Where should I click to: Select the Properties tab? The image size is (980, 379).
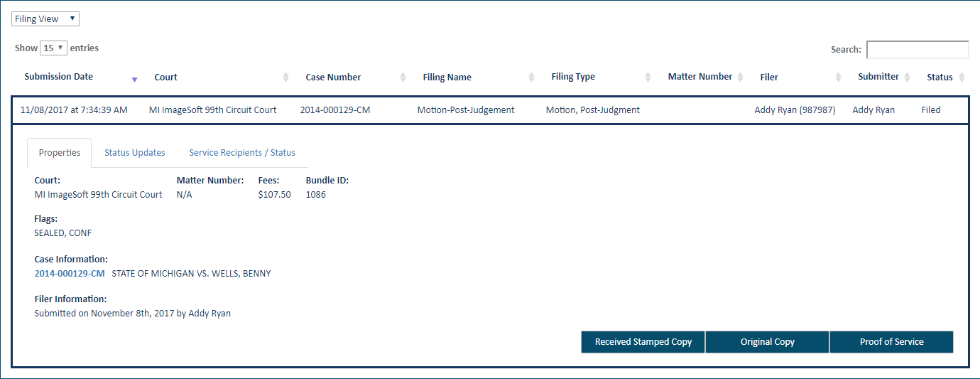tap(60, 153)
